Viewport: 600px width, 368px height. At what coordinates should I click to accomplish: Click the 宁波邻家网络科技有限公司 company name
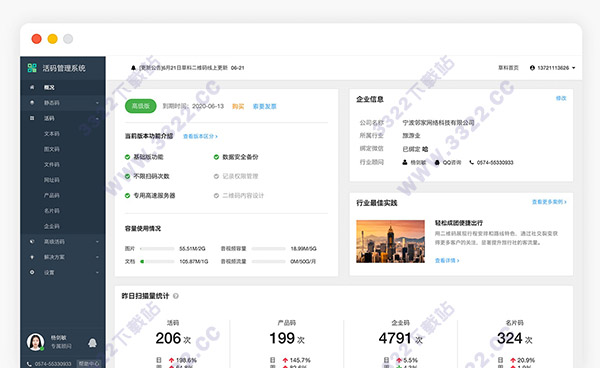click(438, 123)
